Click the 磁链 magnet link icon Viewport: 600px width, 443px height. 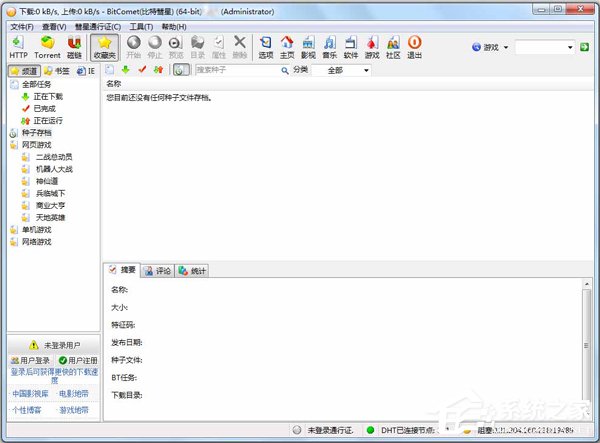pyautogui.click(x=74, y=46)
